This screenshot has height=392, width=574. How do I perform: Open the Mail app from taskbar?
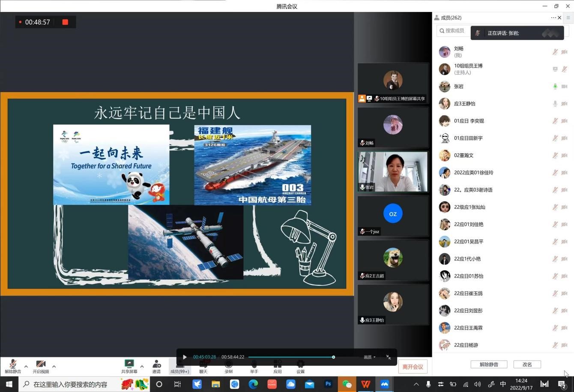point(309,384)
